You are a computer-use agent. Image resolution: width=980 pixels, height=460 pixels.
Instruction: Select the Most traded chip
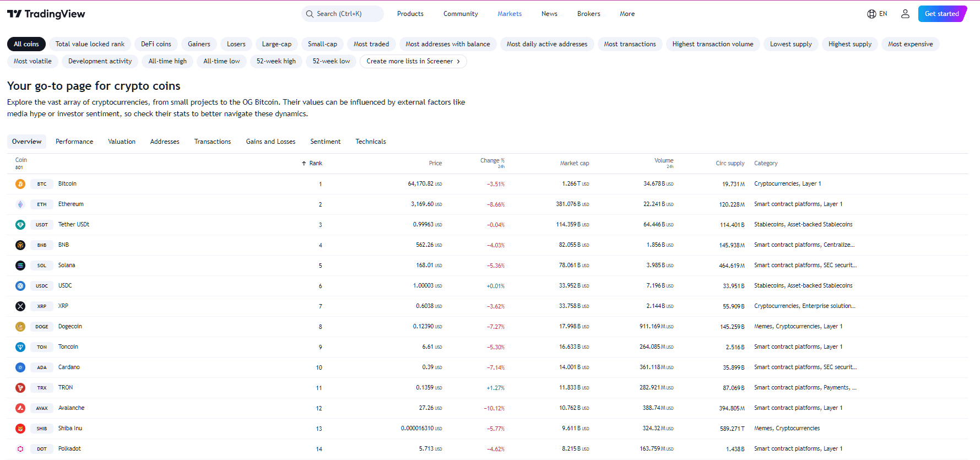pyautogui.click(x=371, y=44)
